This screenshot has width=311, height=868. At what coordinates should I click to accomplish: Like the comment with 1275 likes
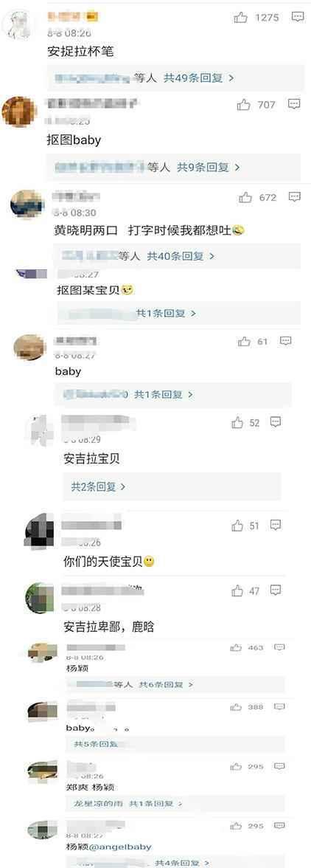241,18
